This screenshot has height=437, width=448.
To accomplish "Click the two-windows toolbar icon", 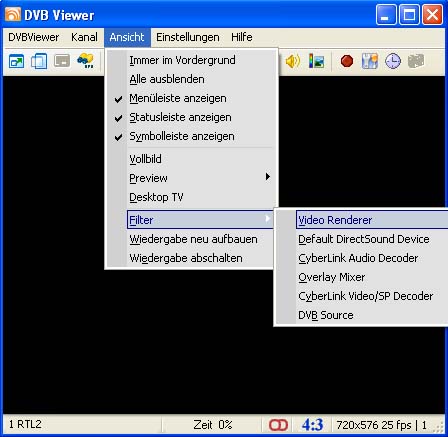I will point(39,61).
